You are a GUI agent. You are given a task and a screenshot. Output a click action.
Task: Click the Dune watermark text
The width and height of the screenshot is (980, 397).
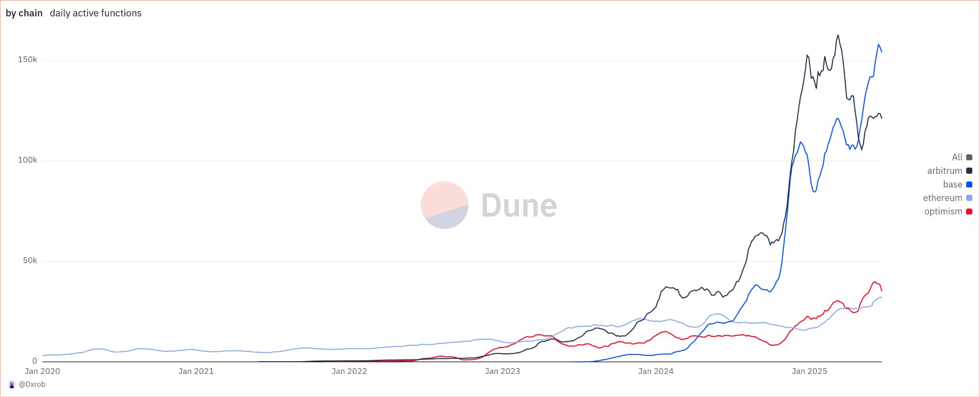click(519, 206)
